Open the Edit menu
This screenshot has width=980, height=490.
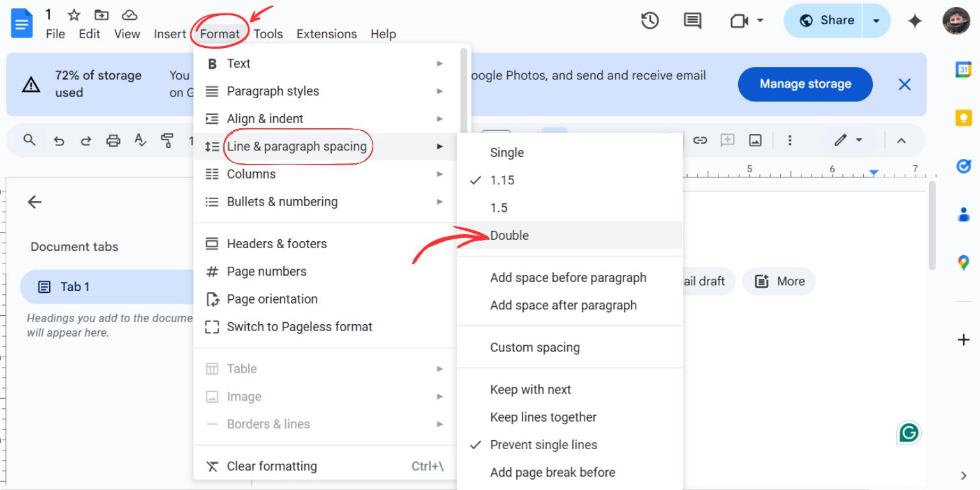tap(89, 34)
